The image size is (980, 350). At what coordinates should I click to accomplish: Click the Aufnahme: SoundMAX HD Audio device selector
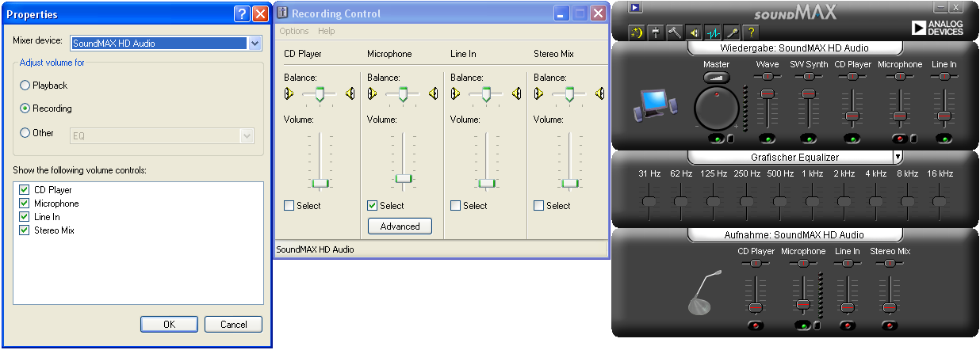tap(794, 235)
